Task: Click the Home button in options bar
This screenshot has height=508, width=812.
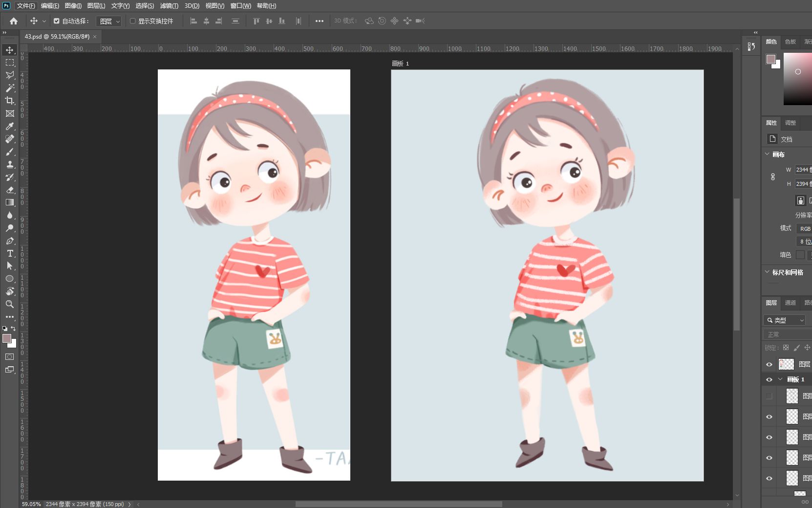Action: pyautogui.click(x=14, y=21)
